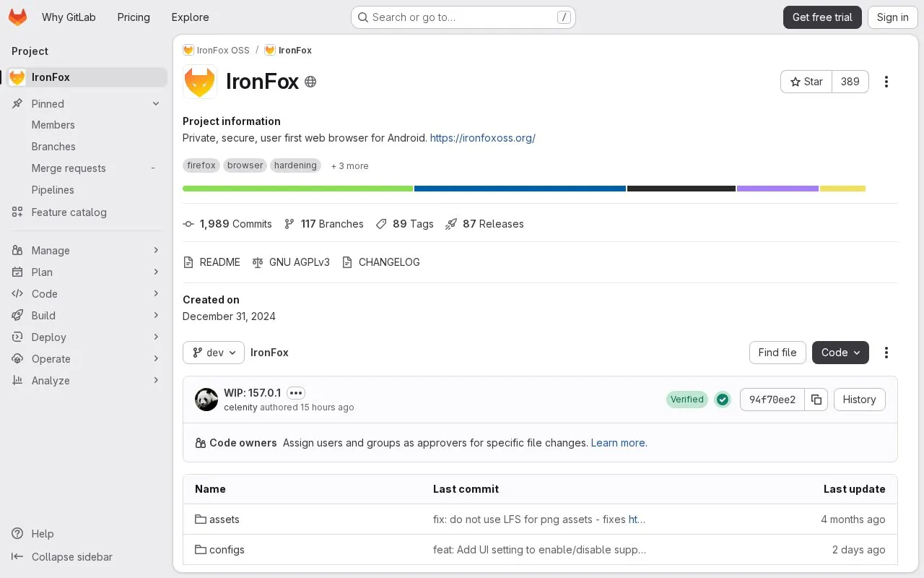Click the large IronFox project avatar
The width and height of the screenshot is (924, 578).
200,82
